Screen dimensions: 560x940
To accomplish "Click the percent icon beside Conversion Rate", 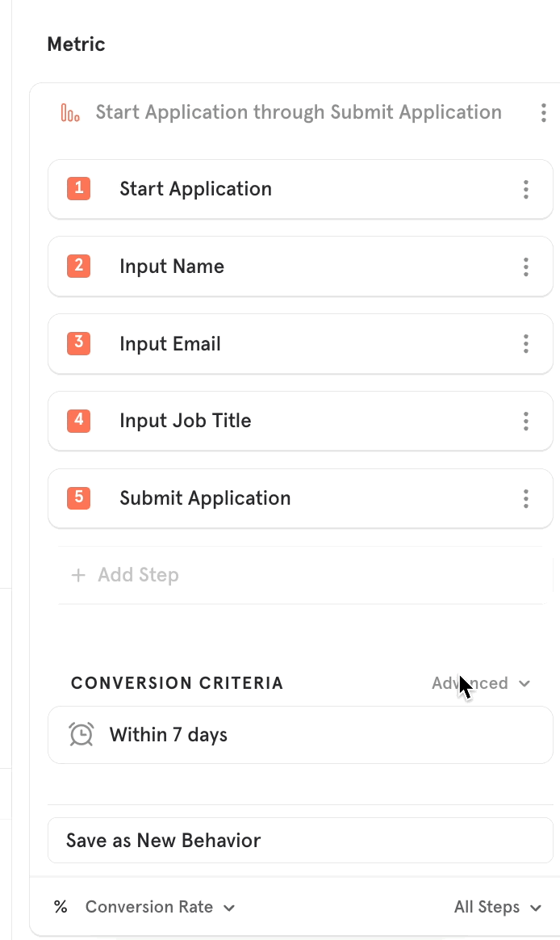I will click(x=61, y=907).
